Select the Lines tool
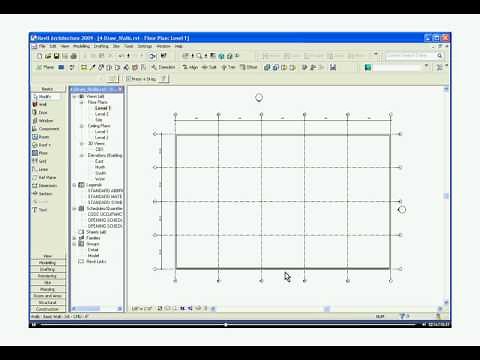This screenshot has width=480, height=360. [40, 169]
